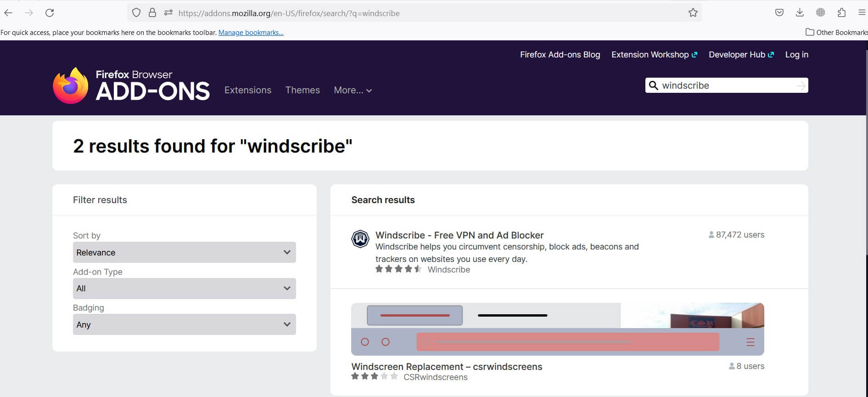Go back to the previous page
The image size is (868, 397).
pyautogui.click(x=8, y=13)
